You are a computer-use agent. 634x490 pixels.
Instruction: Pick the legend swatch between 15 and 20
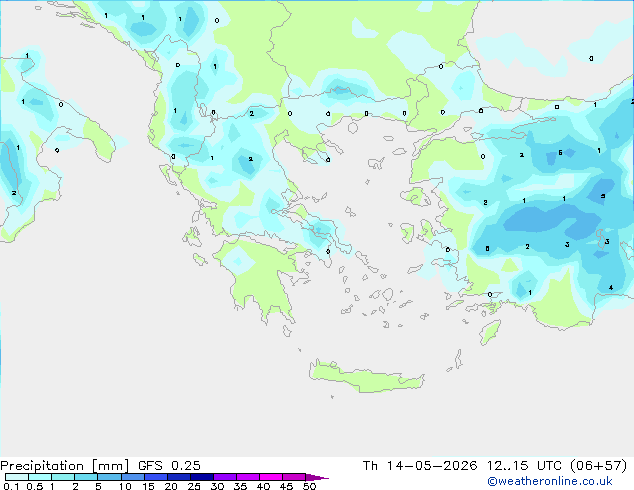coord(156,477)
